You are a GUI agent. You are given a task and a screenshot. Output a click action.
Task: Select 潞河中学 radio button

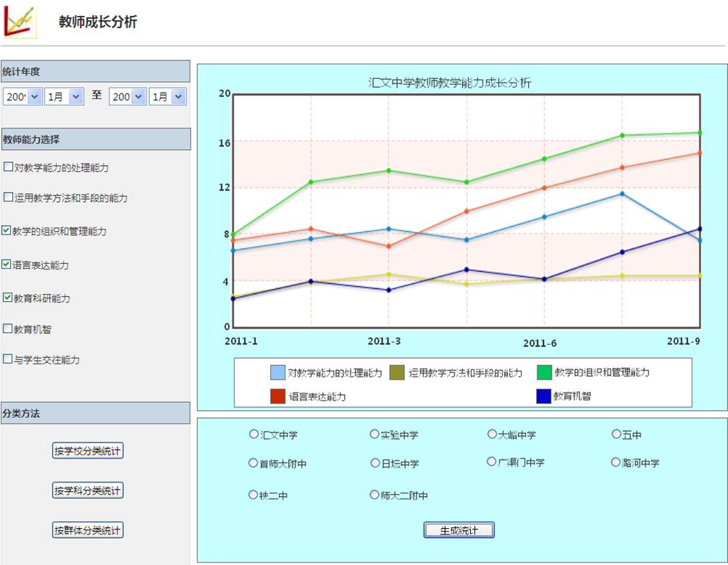pos(616,462)
